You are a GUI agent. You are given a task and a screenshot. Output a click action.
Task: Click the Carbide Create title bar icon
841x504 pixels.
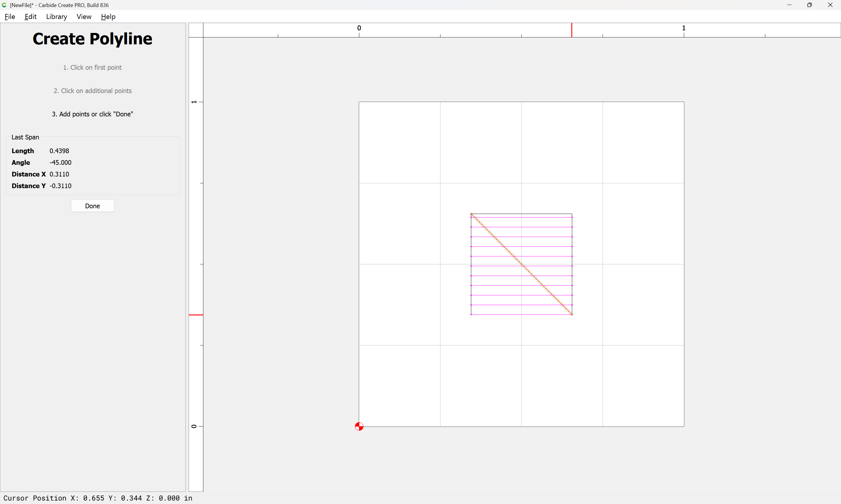click(4, 5)
